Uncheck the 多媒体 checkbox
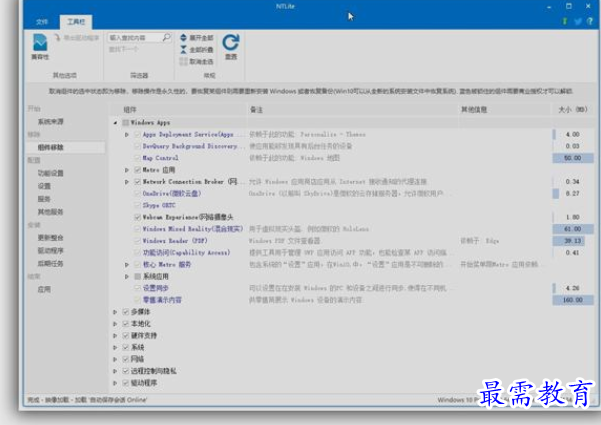 (126, 312)
